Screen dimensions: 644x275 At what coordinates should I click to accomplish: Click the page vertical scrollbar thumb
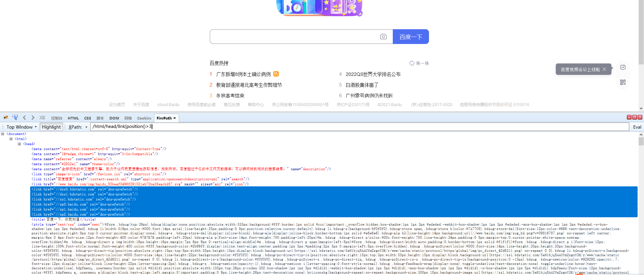641,32
